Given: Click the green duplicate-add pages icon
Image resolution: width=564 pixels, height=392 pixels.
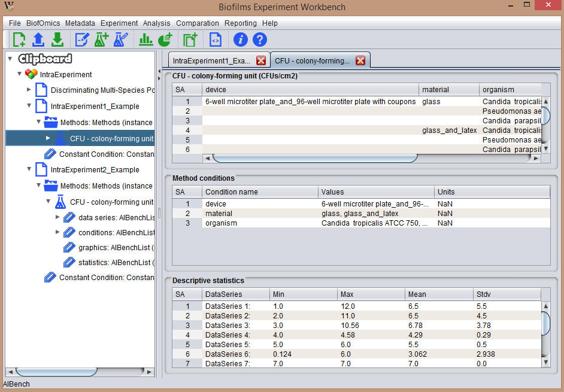Looking at the screenshot, I should [x=190, y=39].
